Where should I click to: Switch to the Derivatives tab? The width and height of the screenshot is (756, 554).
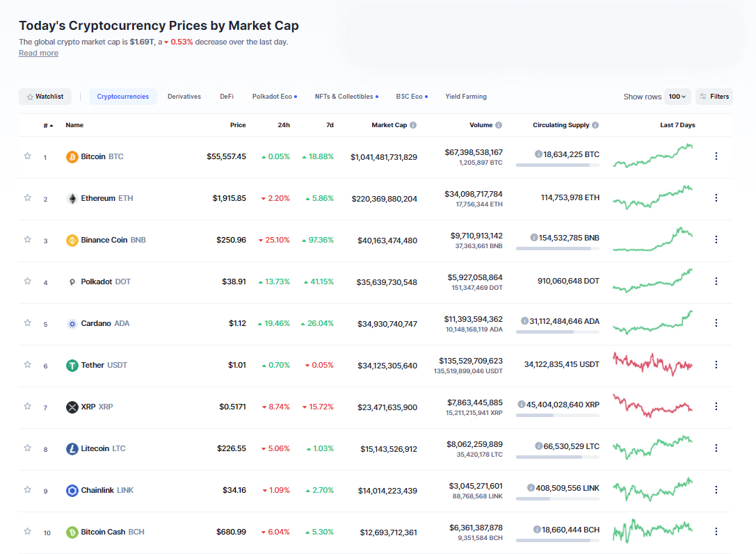[184, 97]
